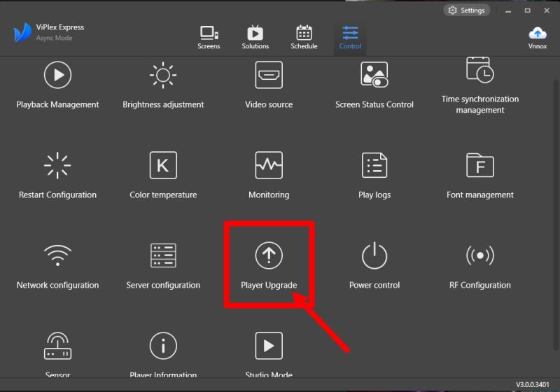Viewport: 560px width, 392px height.
Task: Click the Restart Configuration icon
Action: [x=57, y=165]
